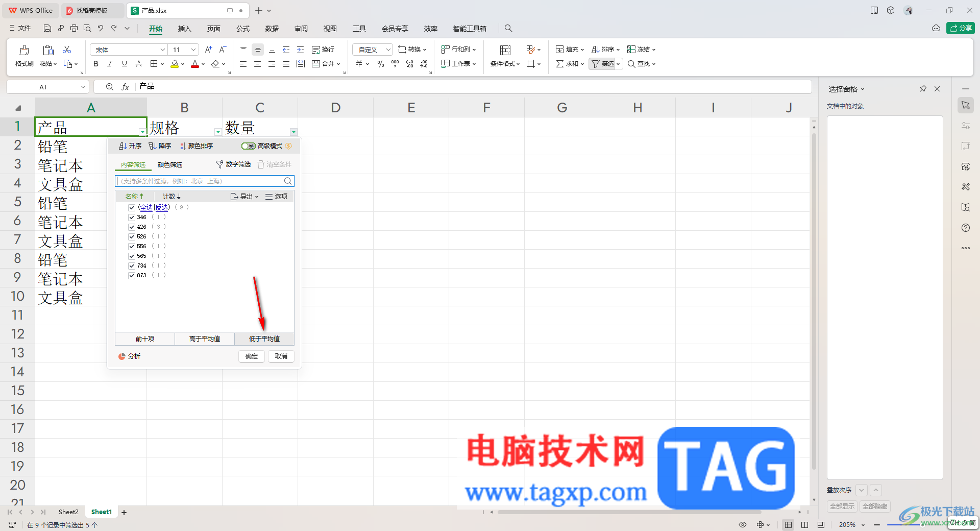Click the OK (确定) button in filter panel

[252, 356]
